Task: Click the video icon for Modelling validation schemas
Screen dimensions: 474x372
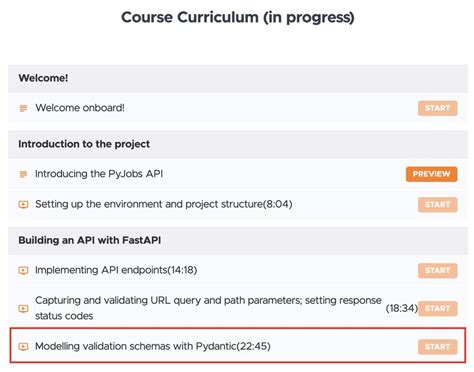Action: [x=23, y=346]
